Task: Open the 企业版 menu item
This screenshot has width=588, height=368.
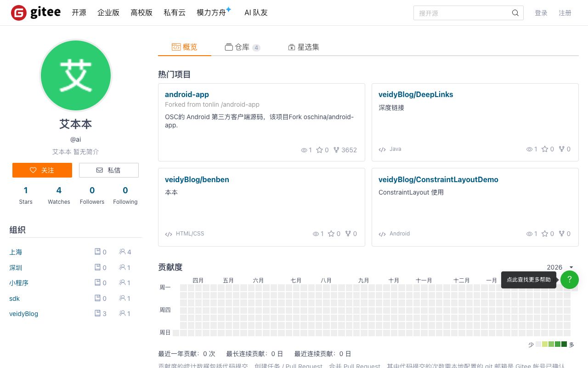Action: (108, 13)
